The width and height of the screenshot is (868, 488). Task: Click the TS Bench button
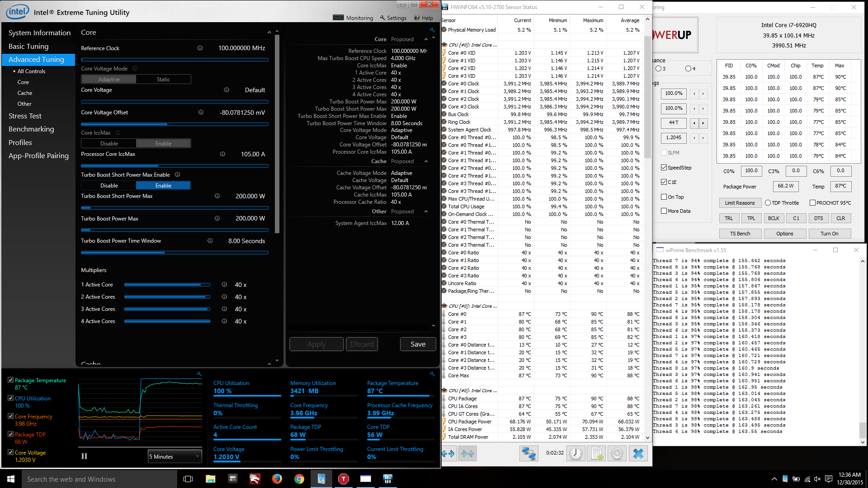(x=740, y=234)
